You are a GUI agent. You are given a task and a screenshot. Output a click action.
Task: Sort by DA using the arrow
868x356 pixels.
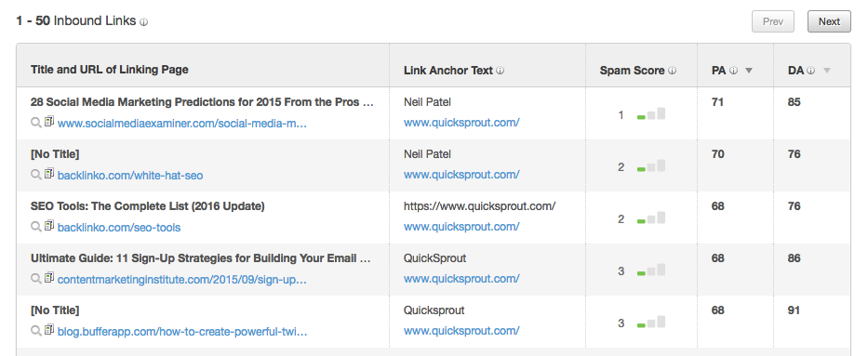point(827,71)
